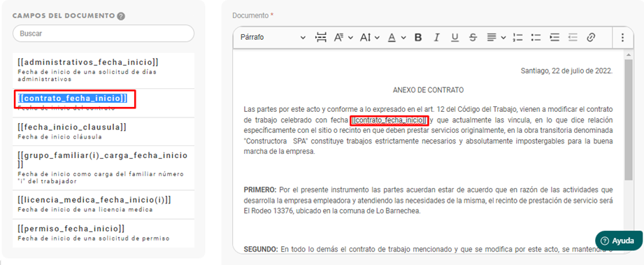644x265 pixels.
Task: Decrease paragraph indent
Action: (573, 38)
